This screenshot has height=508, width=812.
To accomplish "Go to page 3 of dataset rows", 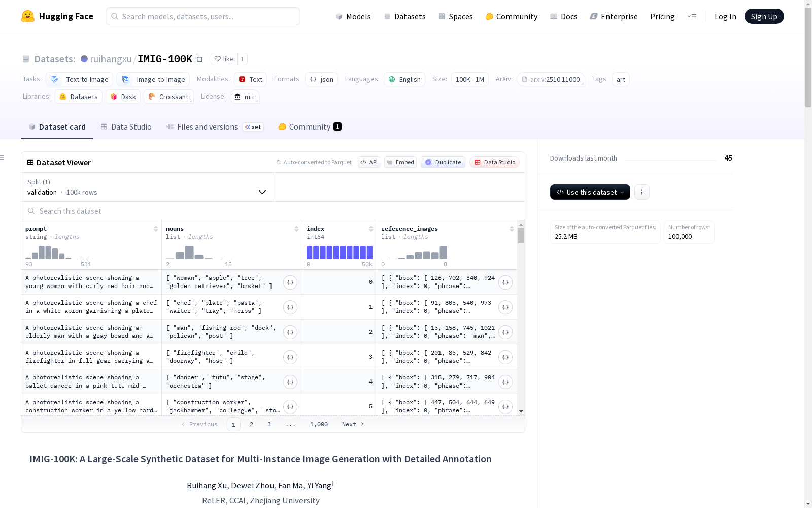I will [269, 424].
